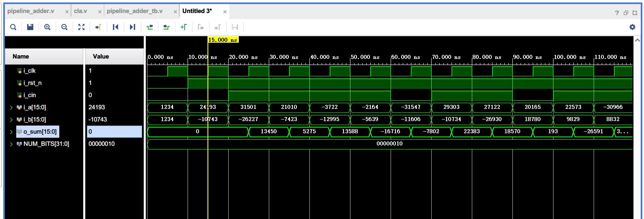Switch to the pipeline_adder.v tab
The image size is (644, 219).
click(31, 11)
